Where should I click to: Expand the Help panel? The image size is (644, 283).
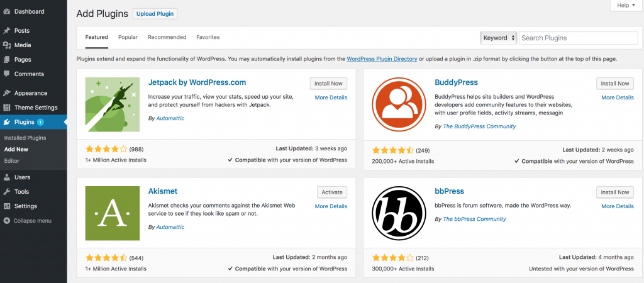pos(626,5)
